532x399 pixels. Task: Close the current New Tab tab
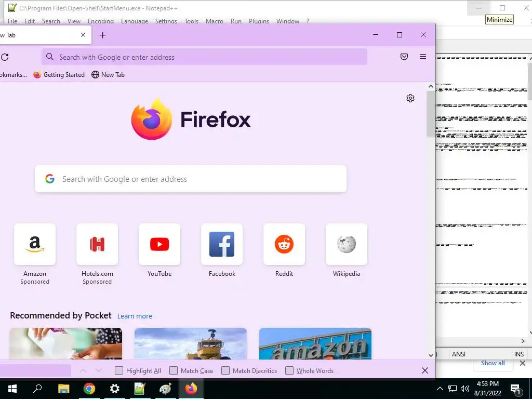click(x=83, y=35)
